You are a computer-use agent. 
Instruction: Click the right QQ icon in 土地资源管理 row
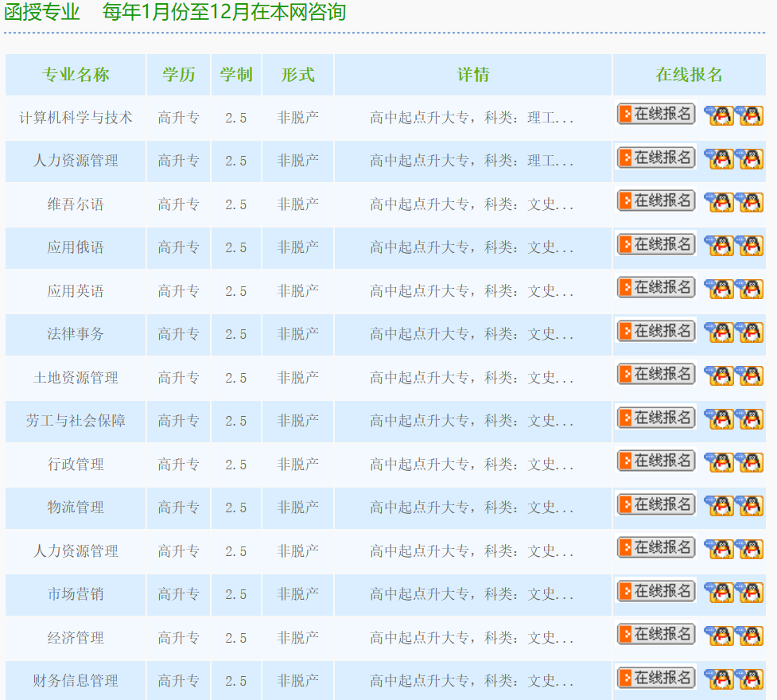[x=749, y=376]
